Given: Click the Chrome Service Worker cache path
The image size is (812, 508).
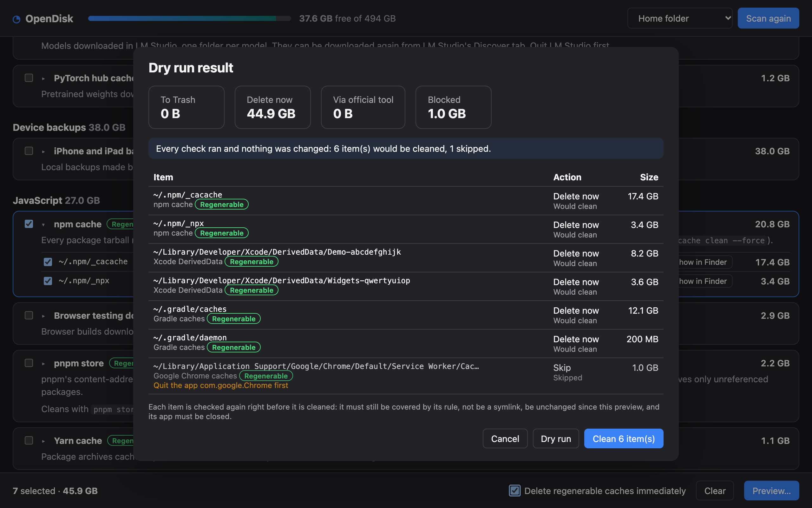Looking at the screenshot, I should (x=316, y=366).
